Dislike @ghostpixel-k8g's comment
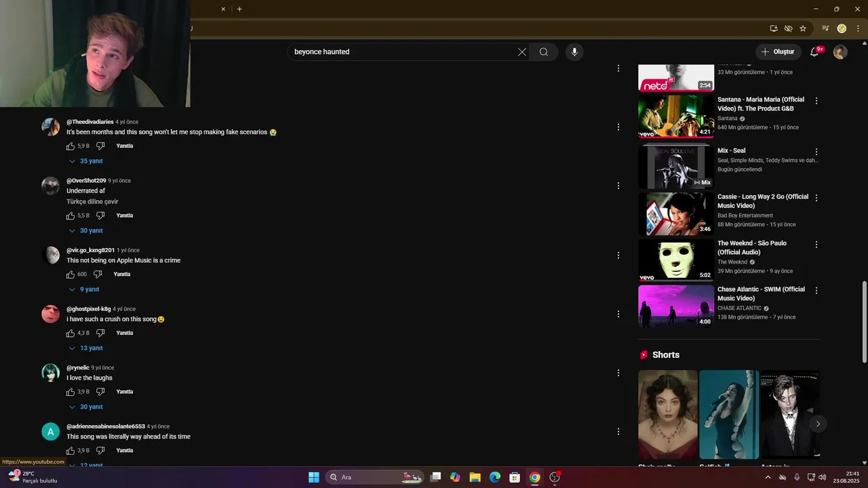 [x=100, y=333]
